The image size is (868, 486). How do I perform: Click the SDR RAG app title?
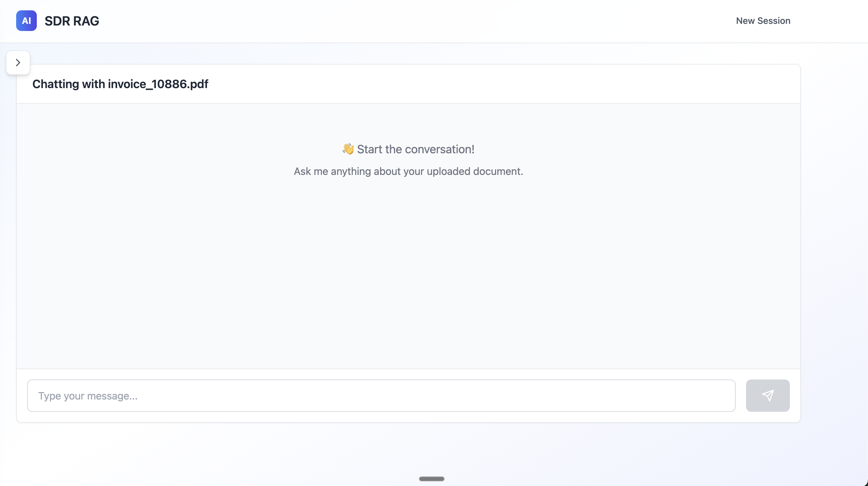click(x=72, y=21)
